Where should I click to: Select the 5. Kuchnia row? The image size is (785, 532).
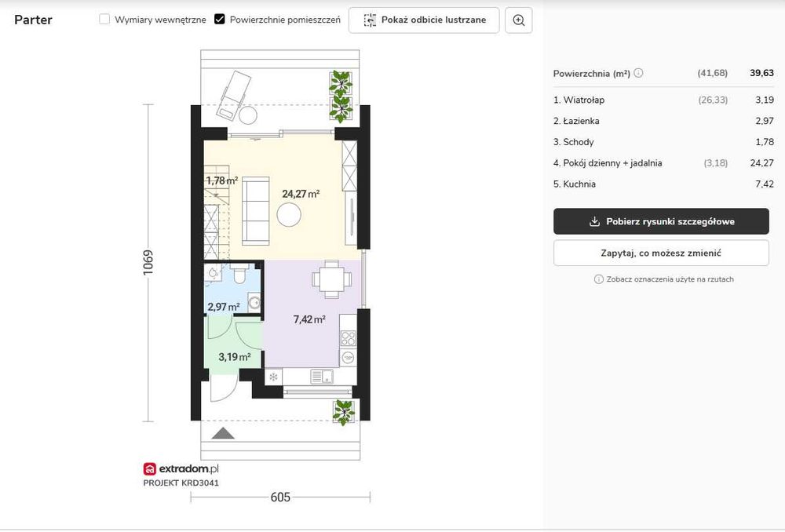coord(663,184)
